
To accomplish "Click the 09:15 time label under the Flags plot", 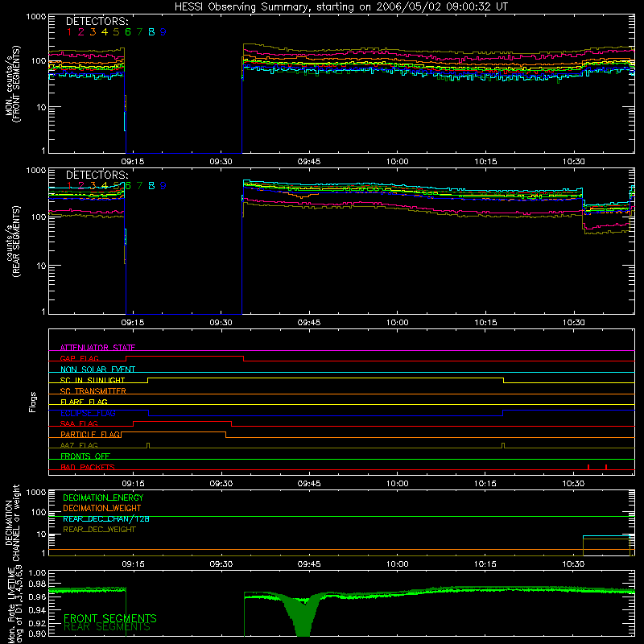I will pyautogui.click(x=133, y=484).
